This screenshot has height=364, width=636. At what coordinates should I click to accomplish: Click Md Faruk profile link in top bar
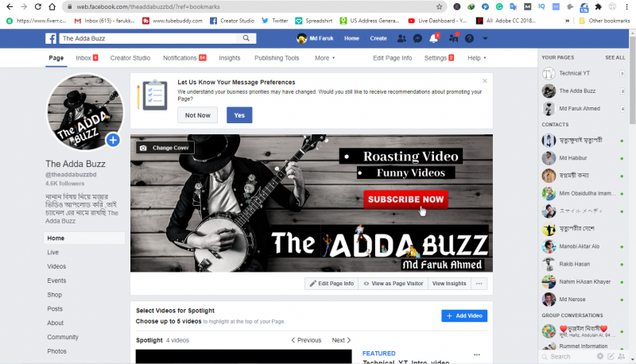[315, 38]
